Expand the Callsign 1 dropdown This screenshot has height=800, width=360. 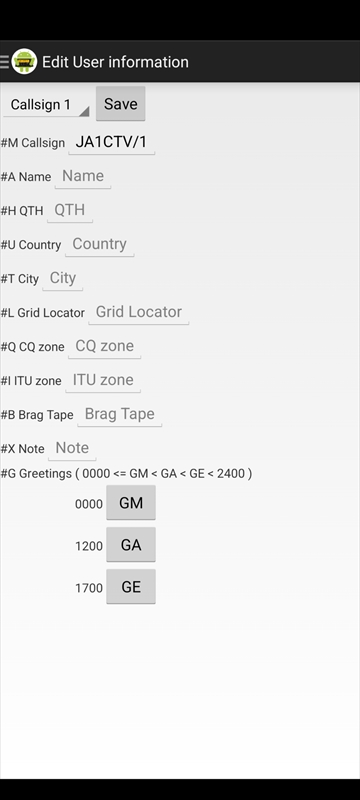(x=46, y=105)
